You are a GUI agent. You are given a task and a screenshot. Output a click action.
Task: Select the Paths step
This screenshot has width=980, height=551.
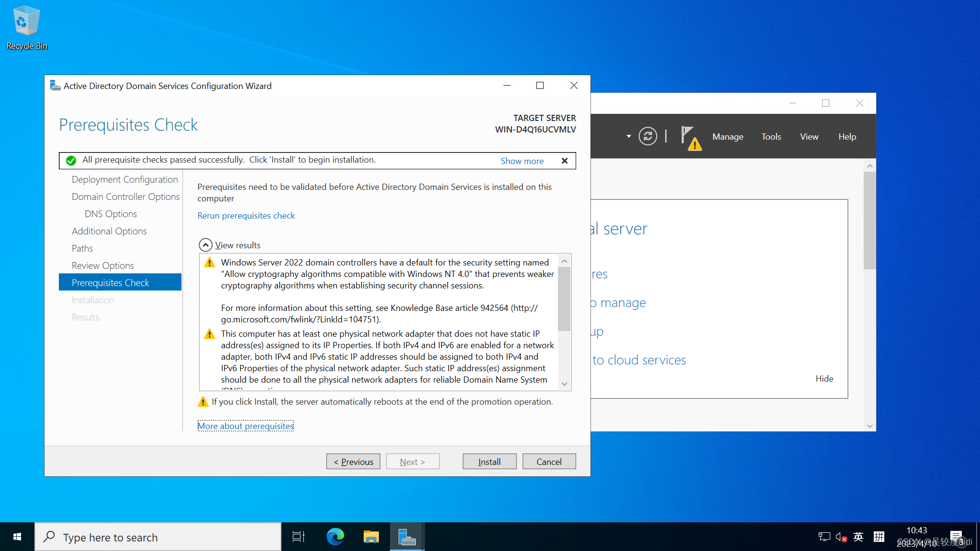[x=82, y=248]
